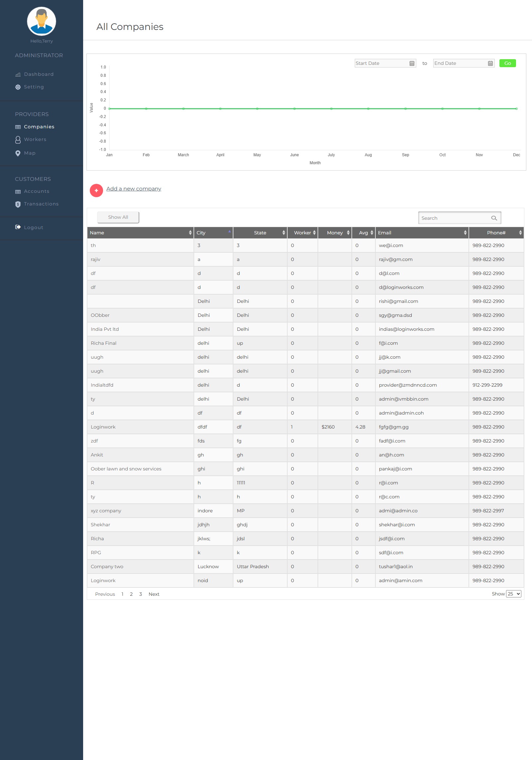Image resolution: width=532 pixels, height=760 pixels.
Task: Open Dashboard from the sidebar
Action: coord(39,74)
